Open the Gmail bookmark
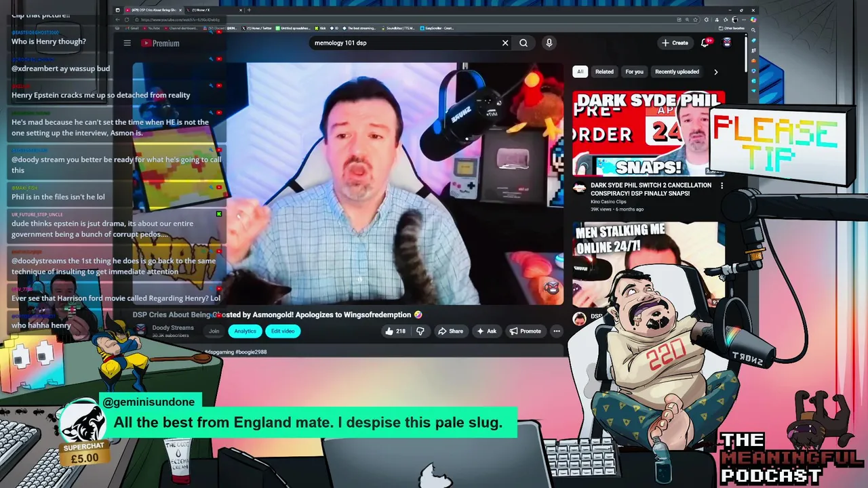 [132, 28]
